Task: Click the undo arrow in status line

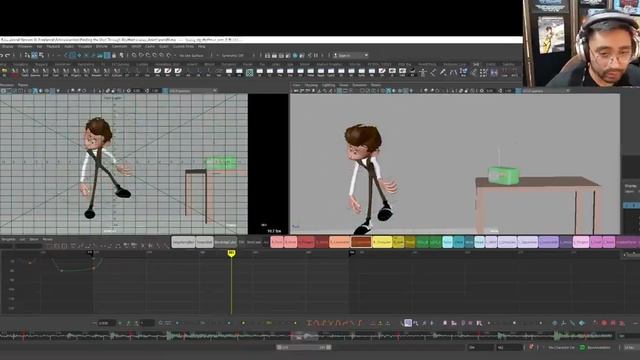Action: 2,55
